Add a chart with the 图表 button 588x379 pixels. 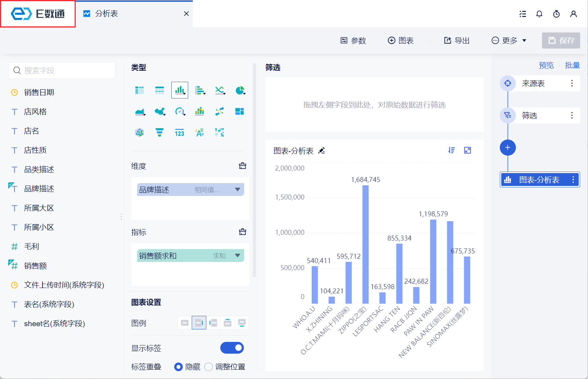pyautogui.click(x=401, y=41)
